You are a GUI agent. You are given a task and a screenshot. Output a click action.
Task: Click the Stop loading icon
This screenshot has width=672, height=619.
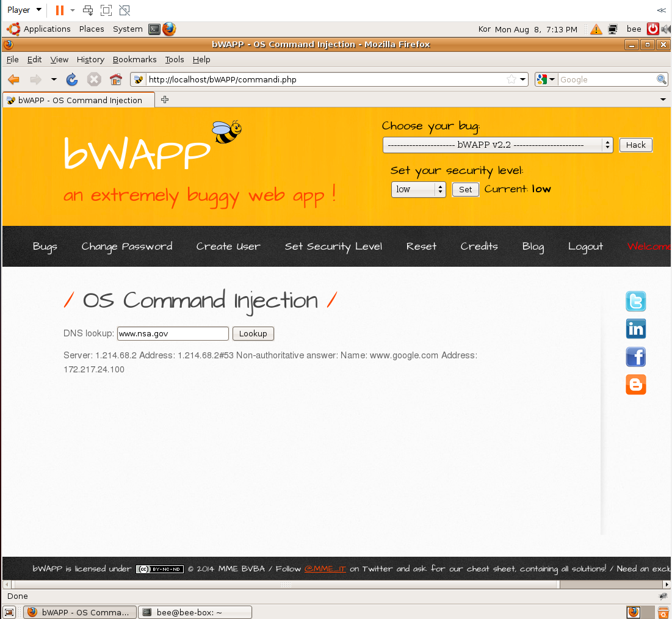tap(94, 79)
